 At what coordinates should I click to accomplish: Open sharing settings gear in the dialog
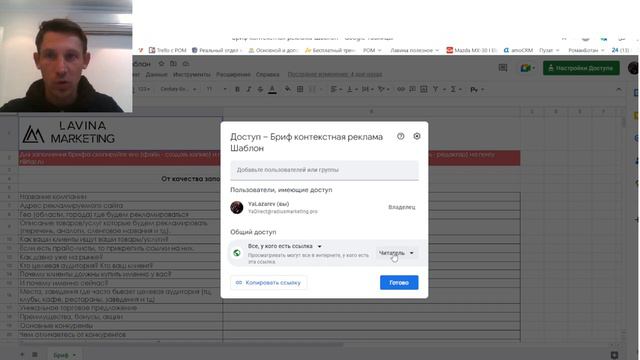click(417, 136)
